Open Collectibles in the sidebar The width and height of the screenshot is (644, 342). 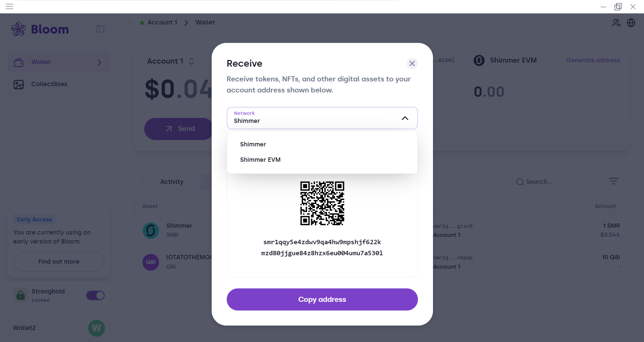(x=49, y=84)
